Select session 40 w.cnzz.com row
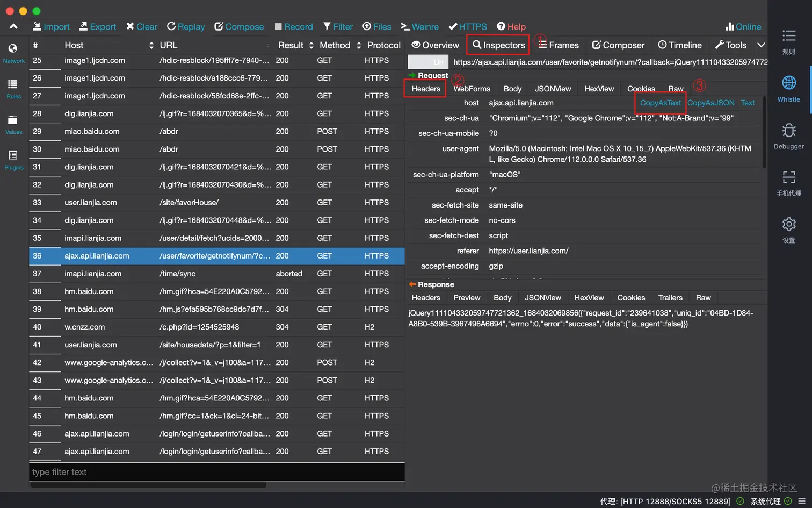 pos(217,327)
